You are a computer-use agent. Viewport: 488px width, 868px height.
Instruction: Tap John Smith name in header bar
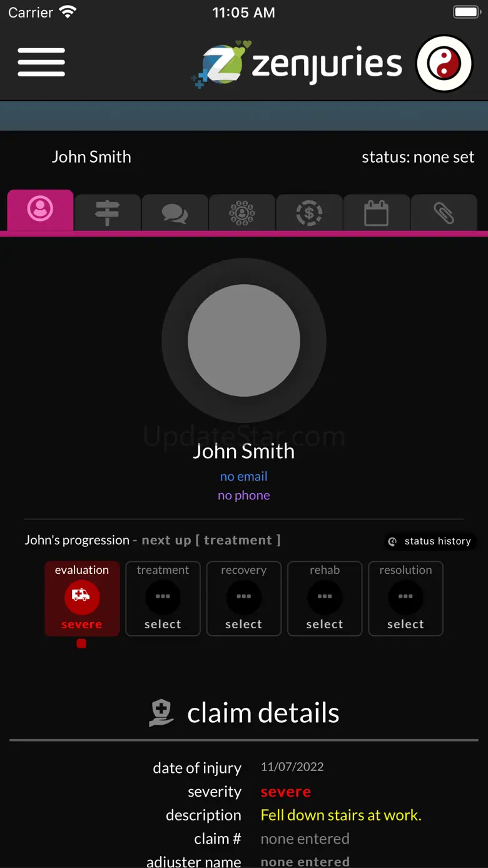[91, 156]
